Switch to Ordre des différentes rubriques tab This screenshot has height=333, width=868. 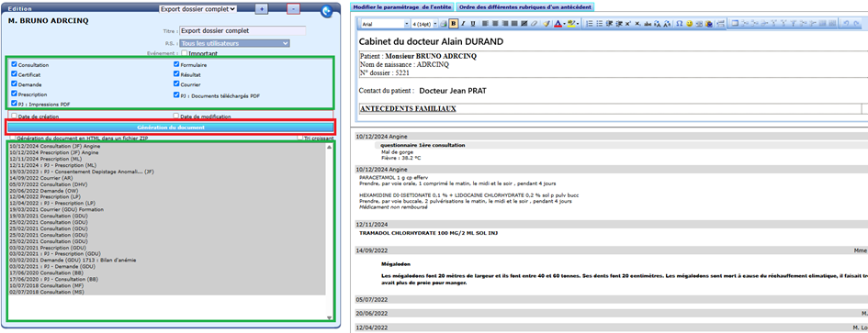point(524,6)
